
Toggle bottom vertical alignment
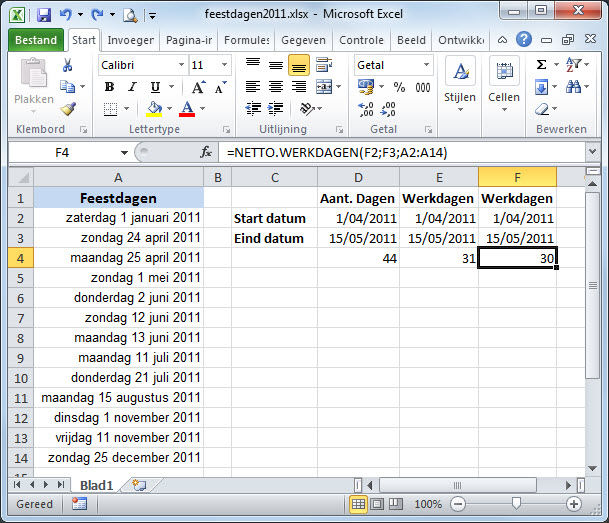[x=299, y=65]
